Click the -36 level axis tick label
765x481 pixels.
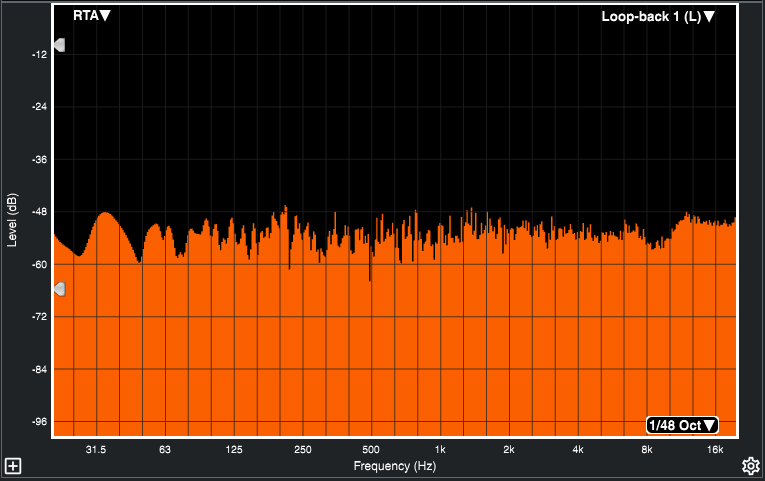coord(39,160)
